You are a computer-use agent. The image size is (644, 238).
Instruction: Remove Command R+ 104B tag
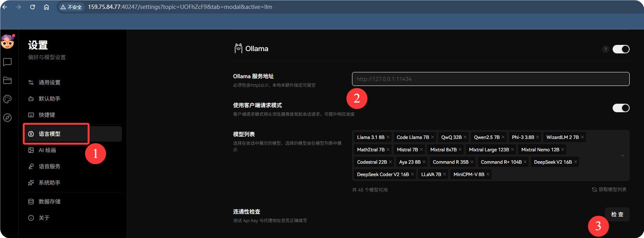click(x=525, y=162)
